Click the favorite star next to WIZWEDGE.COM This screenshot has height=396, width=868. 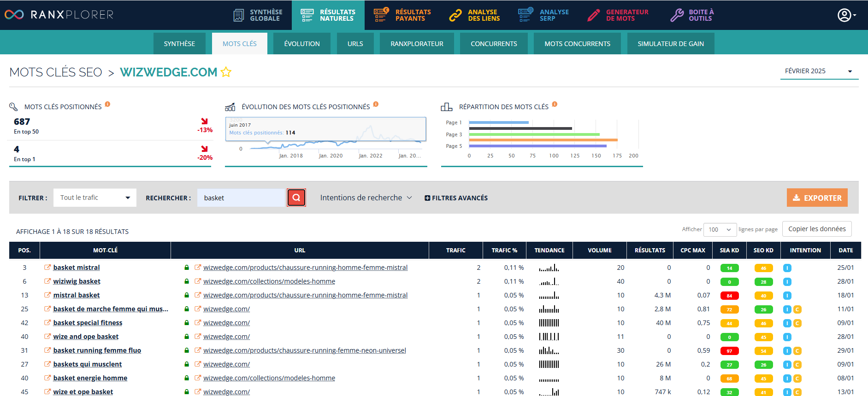(226, 72)
